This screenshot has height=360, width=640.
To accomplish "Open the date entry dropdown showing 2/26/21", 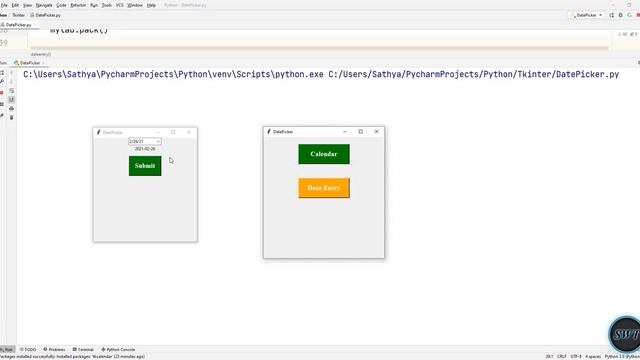I will 158,142.
